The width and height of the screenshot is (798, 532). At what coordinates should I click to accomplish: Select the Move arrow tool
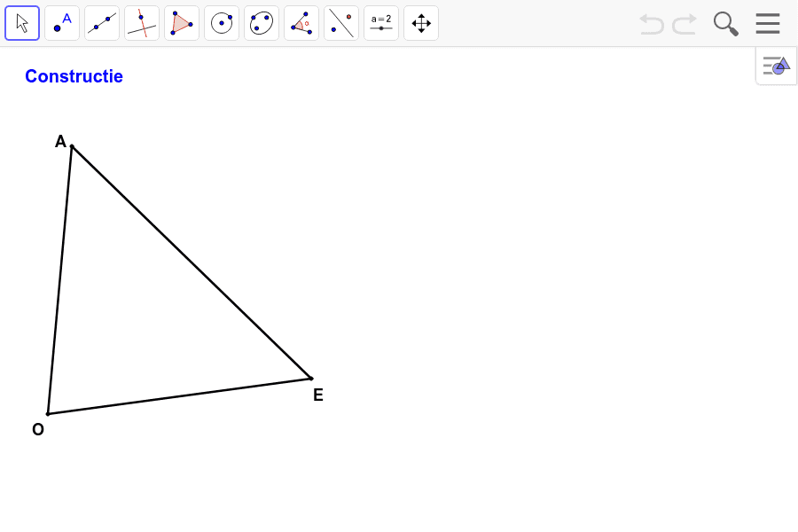pos(22,23)
